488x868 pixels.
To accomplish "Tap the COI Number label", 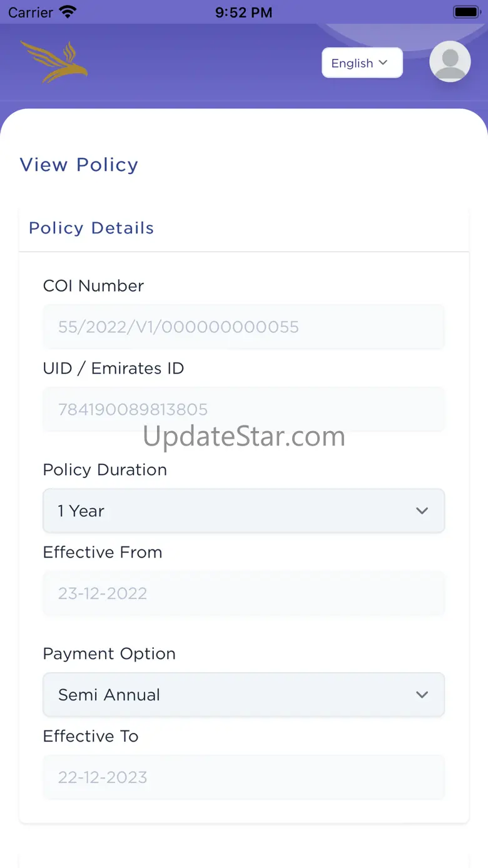I will click(93, 286).
